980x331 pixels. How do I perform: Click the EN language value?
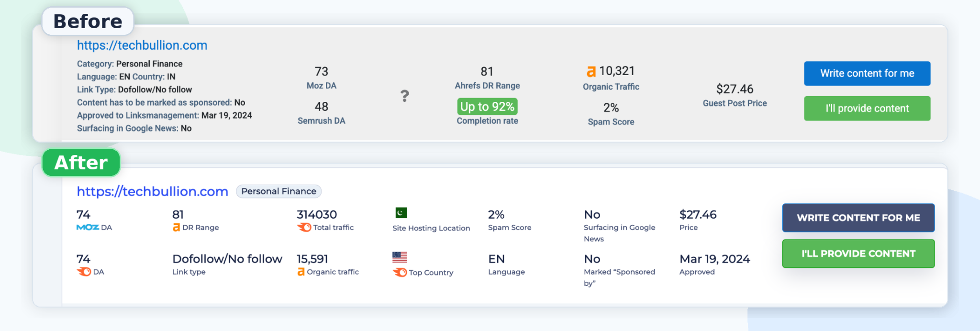point(496,259)
